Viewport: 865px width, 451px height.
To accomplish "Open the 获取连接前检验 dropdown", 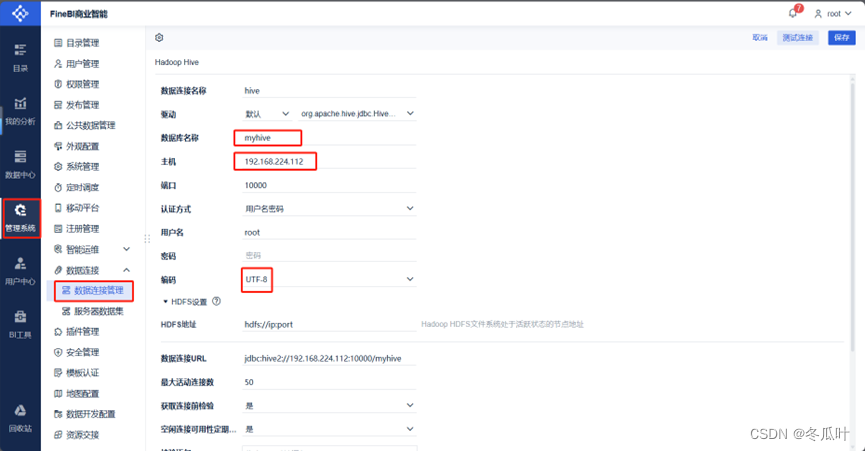I will [329, 406].
